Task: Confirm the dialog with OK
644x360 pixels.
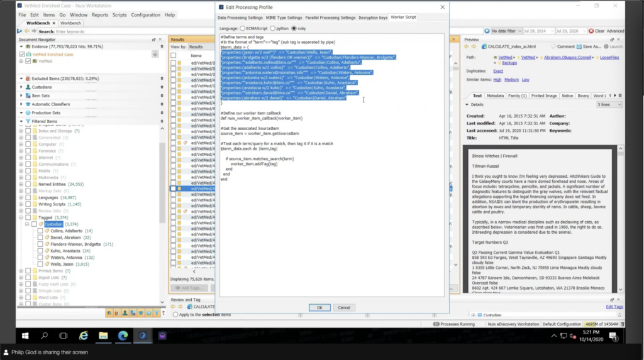Action: coord(319,307)
